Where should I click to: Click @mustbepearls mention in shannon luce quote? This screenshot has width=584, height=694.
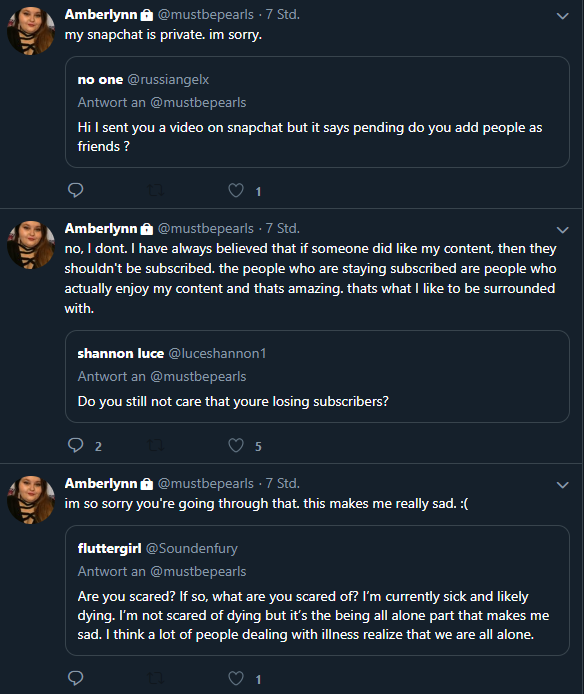click(198, 377)
